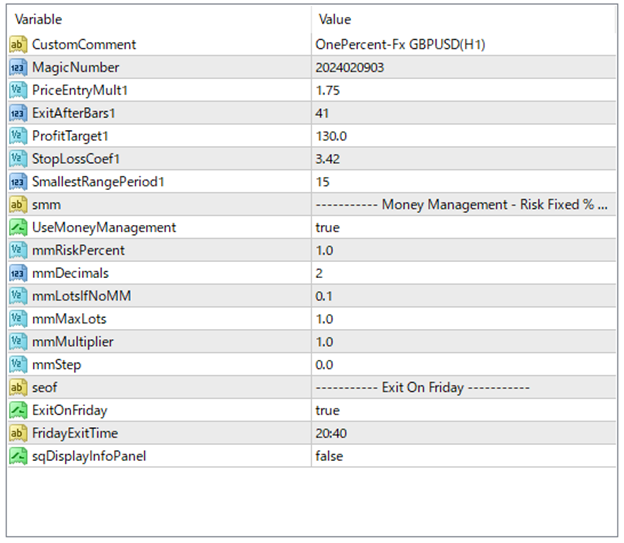Click the double-type icon beside PriceEntryMult1
624x543 pixels.
pyautogui.click(x=17, y=90)
